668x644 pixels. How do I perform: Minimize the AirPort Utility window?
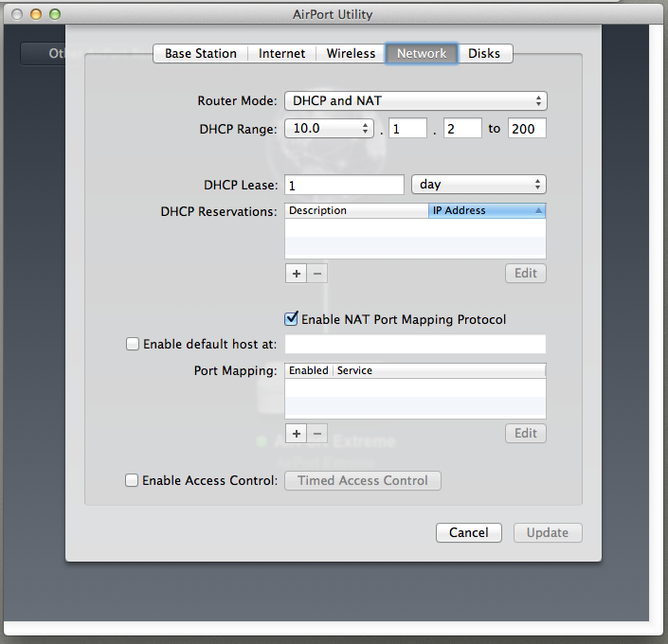click(36, 14)
